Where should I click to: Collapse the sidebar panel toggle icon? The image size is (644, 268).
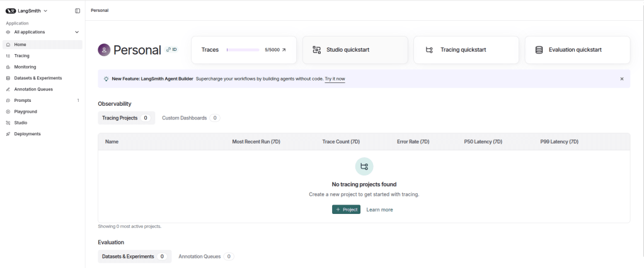(78, 11)
